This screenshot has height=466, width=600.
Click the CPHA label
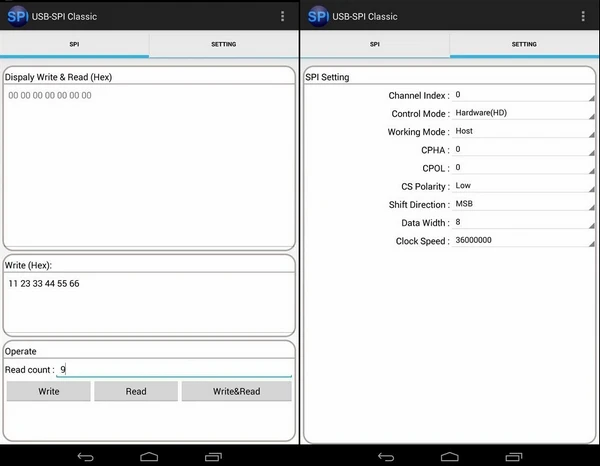(435, 150)
